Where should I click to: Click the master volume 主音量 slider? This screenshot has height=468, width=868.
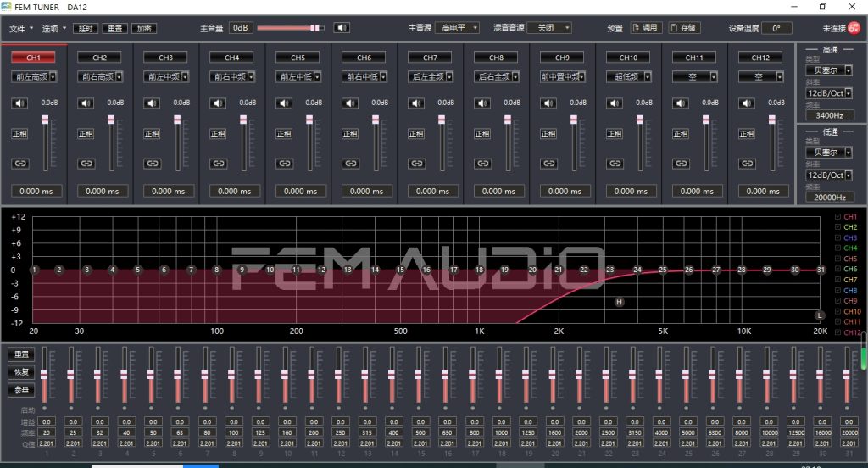(x=292, y=28)
